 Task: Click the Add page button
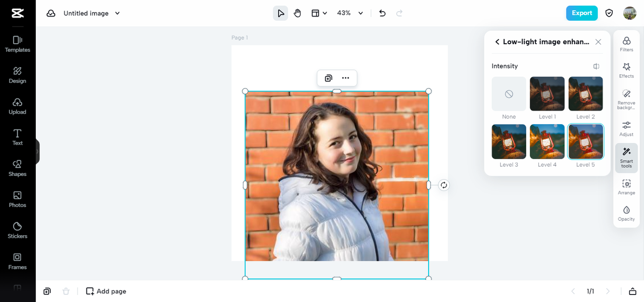point(106,291)
